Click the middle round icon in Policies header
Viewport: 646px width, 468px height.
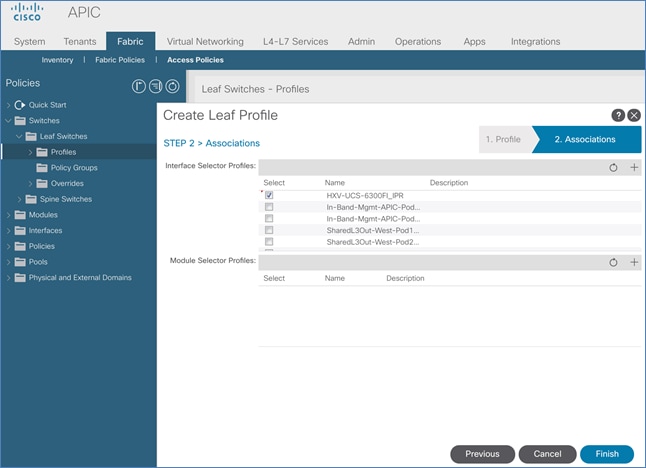[x=155, y=86]
